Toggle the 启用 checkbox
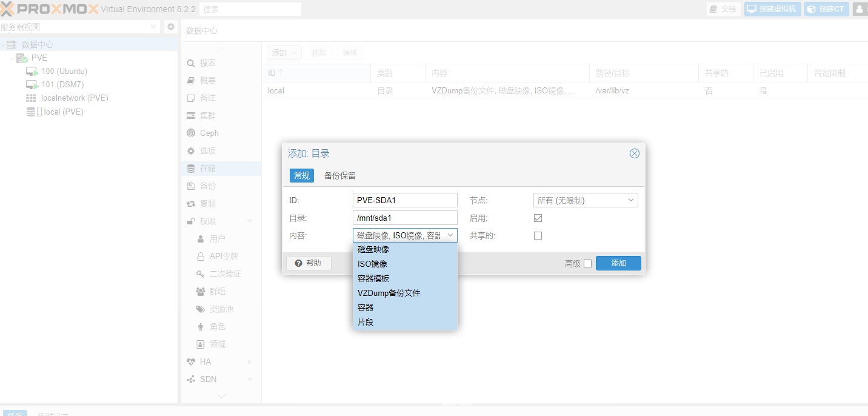This screenshot has width=868, height=416. tap(538, 218)
